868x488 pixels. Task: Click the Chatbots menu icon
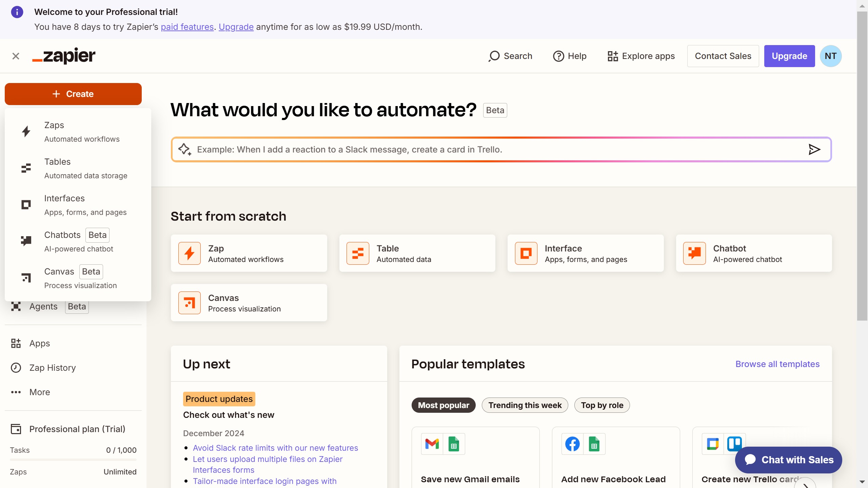coord(26,241)
